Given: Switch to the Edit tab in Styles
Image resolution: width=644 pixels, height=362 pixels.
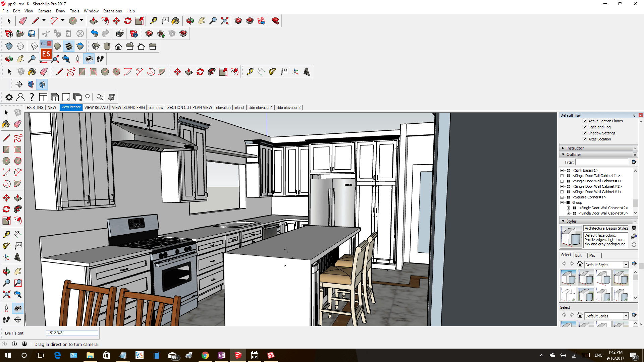Looking at the screenshot, I should (579, 255).
